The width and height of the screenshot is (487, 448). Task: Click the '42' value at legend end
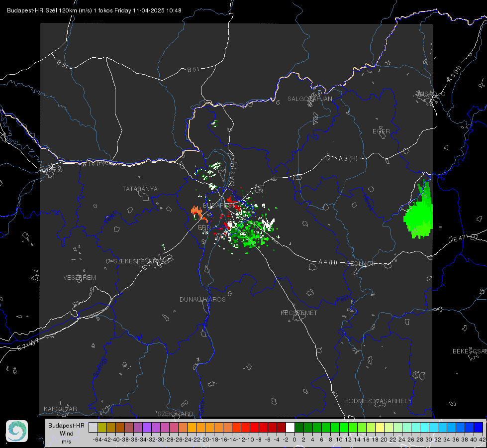[482, 440]
